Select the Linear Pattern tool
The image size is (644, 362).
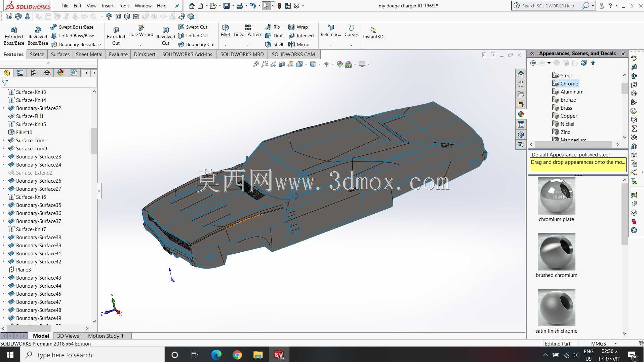coord(248,31)
